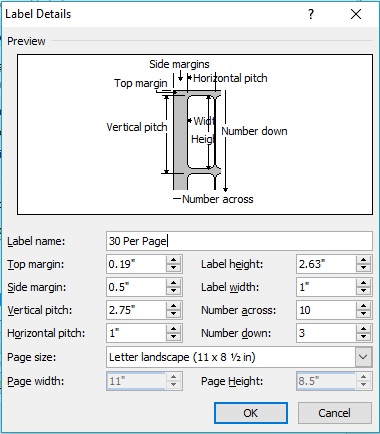This screenshot has width=380, height=434.
Task: Decrease Vertical pitch with down arrow
Action: (x=174, y=314)
